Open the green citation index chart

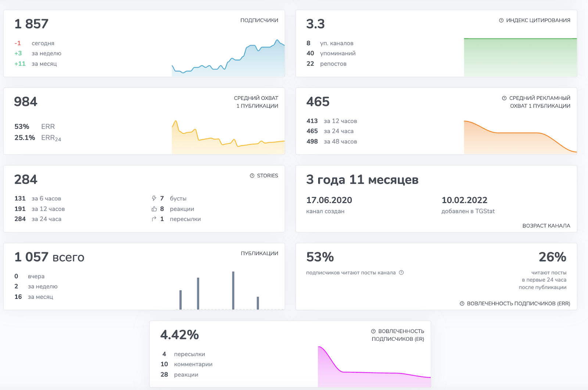pyautogui.click(x=520, y=57)
